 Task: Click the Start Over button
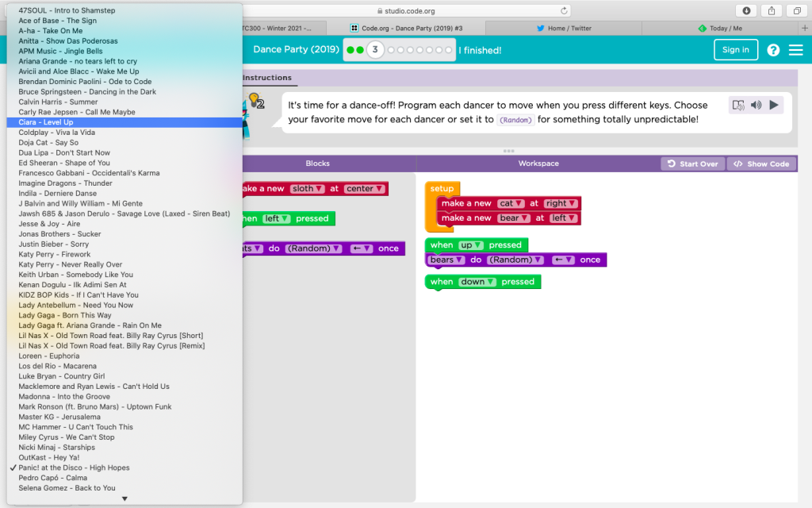click(x=693, y=164)
